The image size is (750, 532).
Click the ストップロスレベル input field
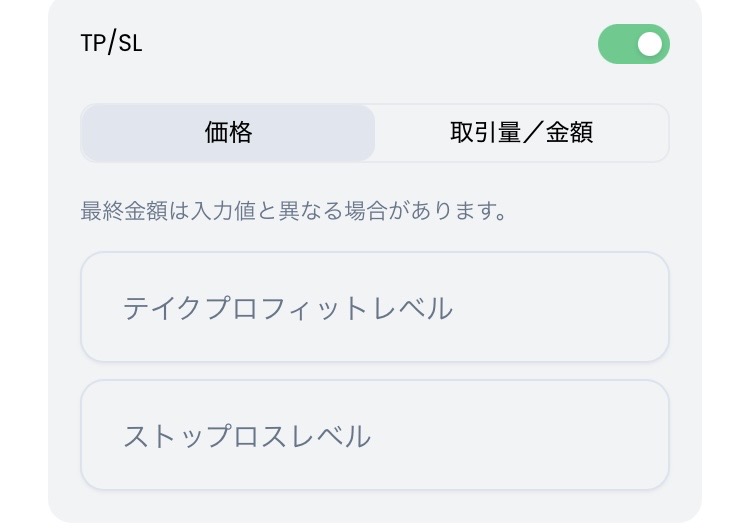[375, 435]
